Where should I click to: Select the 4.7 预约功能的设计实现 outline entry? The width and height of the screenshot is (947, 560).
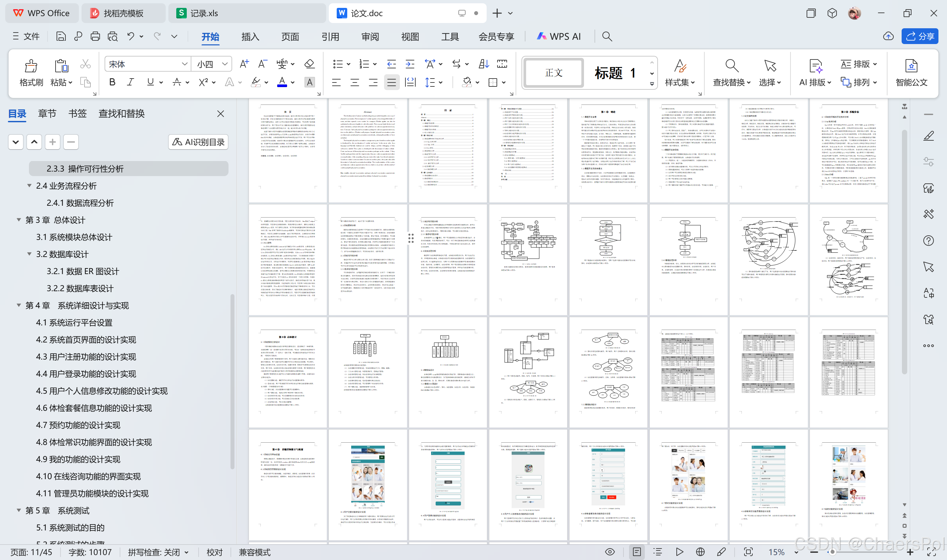(x=78, y=425)
